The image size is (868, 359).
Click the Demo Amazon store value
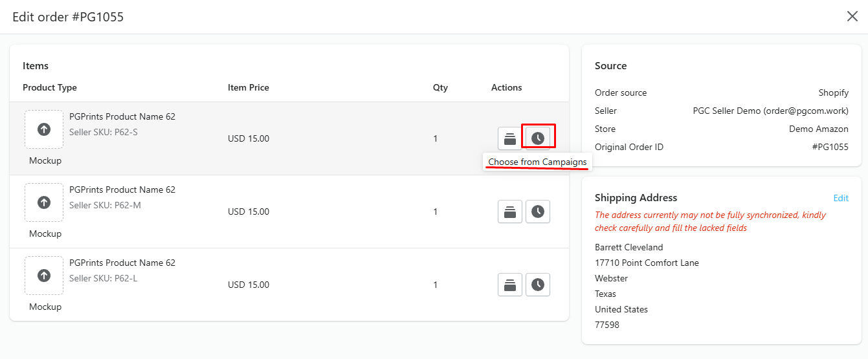[818, 129]
